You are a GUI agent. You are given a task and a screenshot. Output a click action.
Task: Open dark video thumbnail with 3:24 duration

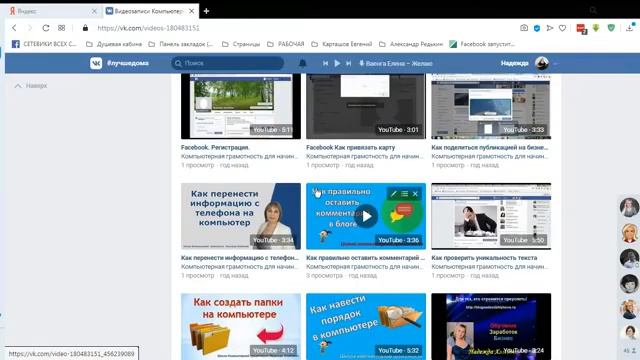pyautogui.click(x=491, y=327)
